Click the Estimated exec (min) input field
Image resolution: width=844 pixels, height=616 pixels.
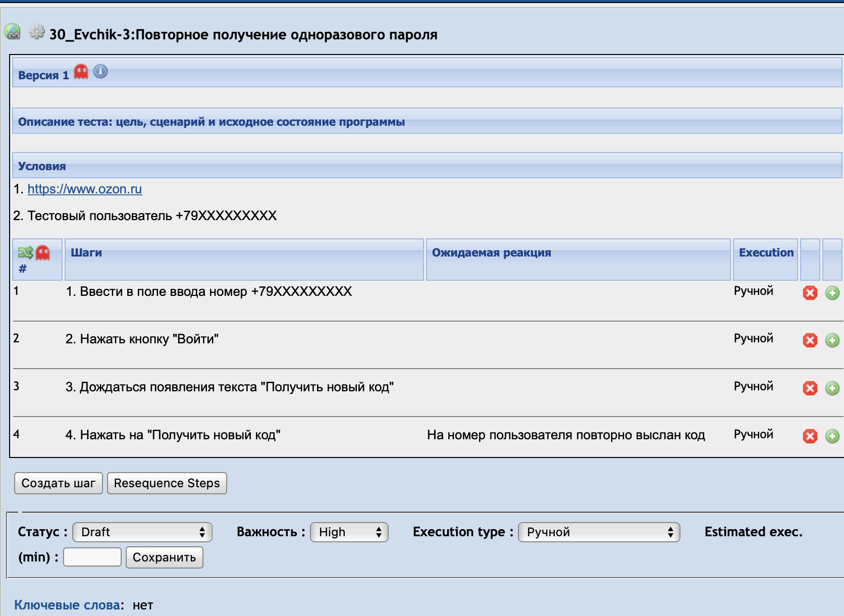tap(92, 556)
